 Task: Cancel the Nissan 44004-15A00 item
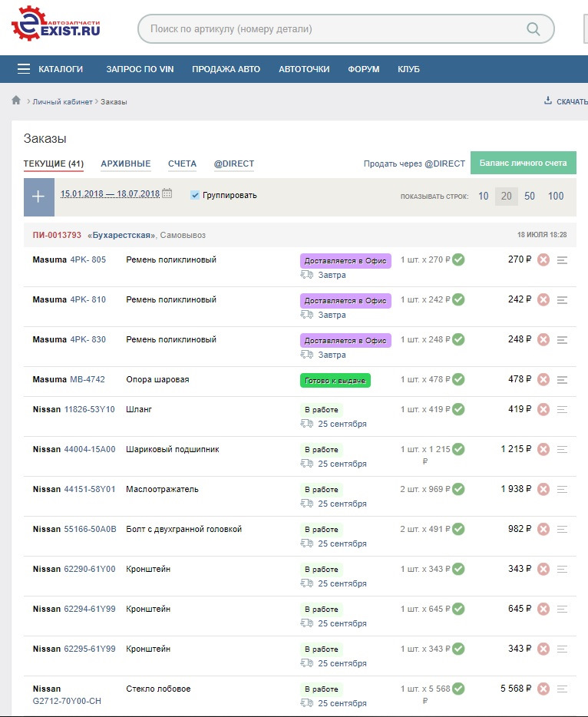[x=543, y=449]
